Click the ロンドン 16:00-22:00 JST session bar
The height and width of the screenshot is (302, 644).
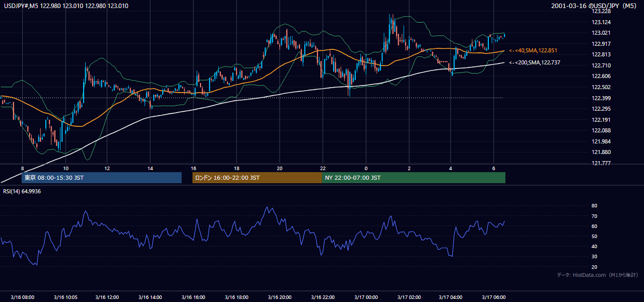click(x=257, y=178)
